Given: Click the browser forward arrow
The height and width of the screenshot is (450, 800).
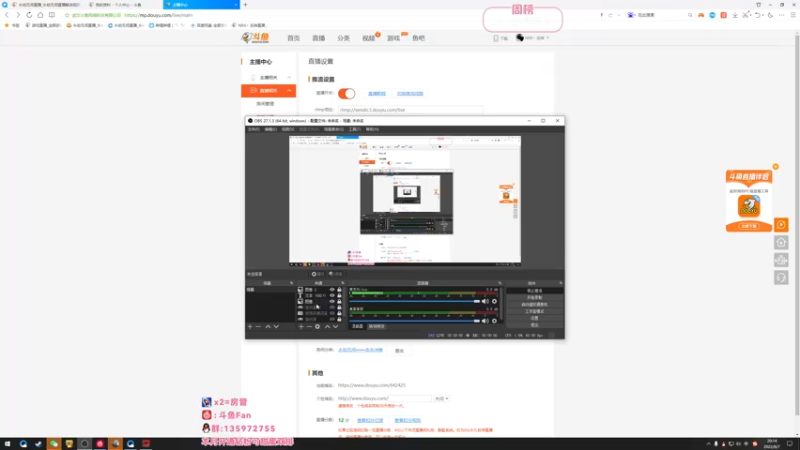Looking at the screenshot, I should (18, 15).
